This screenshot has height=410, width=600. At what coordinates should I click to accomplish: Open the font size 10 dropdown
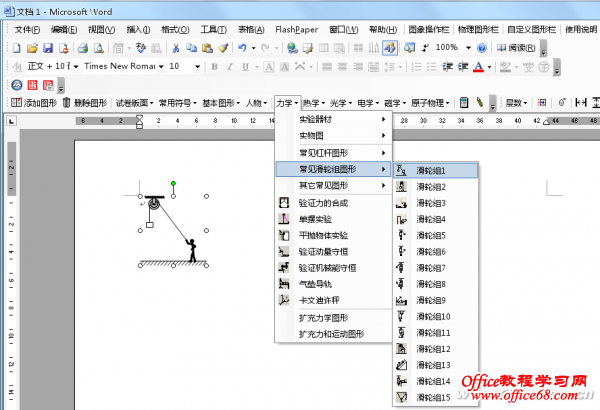197,67
